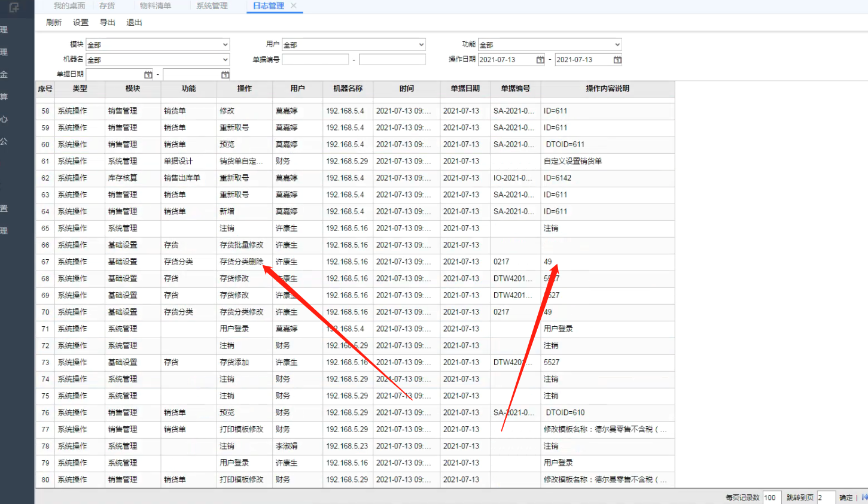The height and width of the screenshot is (504, 868).
Task: Click the 操作内容说明 column header
Action: coord(608,89)
